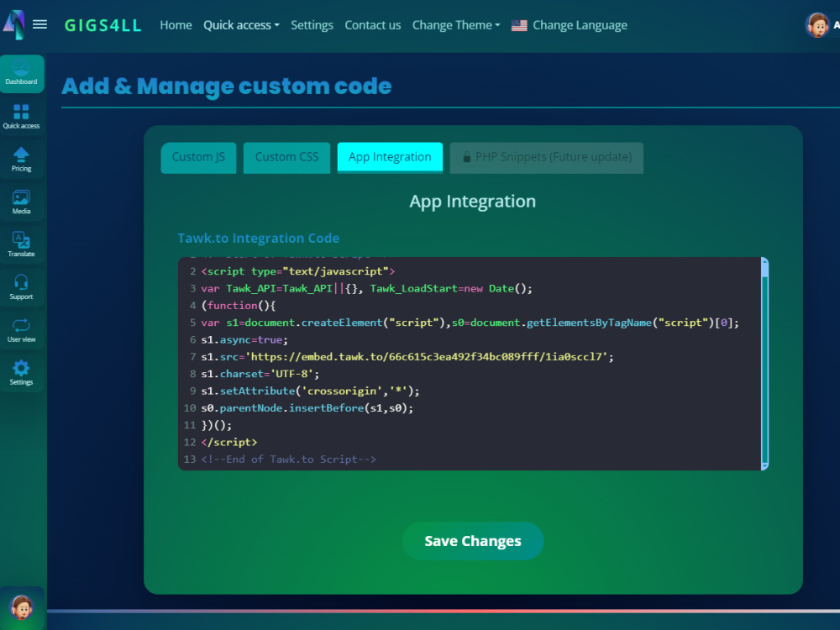This screenshot has height=630, width=840.
Task: Open the hamburger menu icon
Action: click(39, 24)
